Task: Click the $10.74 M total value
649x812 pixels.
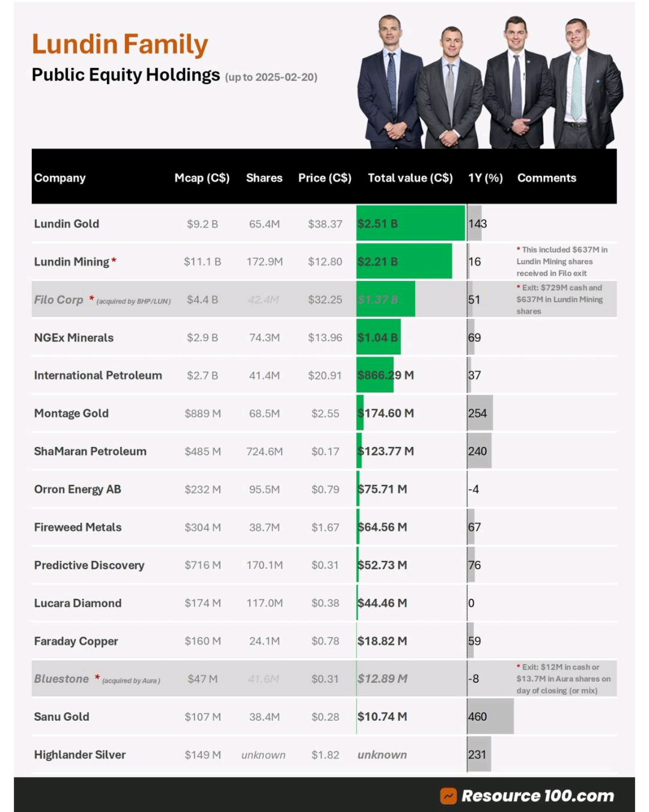Action: coord(382,717)
